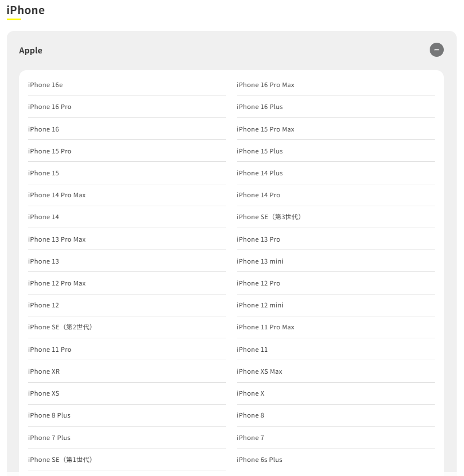Select iPhone XS Max
Image resolution: width=464 pixels, height=476 pixels.
tap(259, 371)
